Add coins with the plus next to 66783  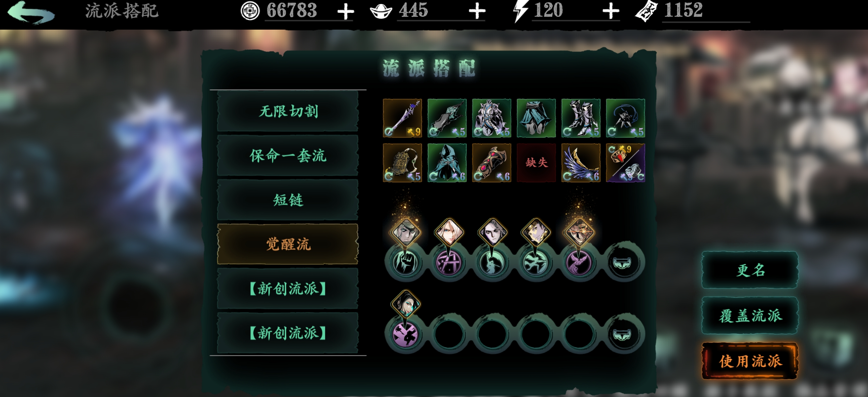[x=345, y=11]
